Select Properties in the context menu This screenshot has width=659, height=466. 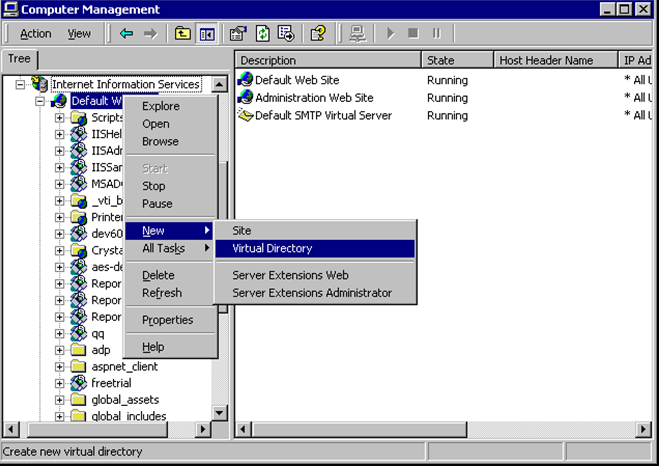click(167, 320)
